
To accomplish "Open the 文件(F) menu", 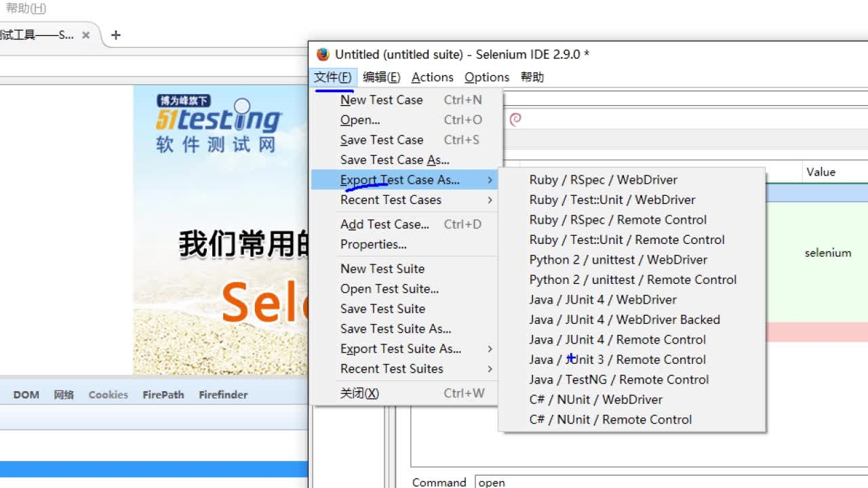I will point(332,77).
